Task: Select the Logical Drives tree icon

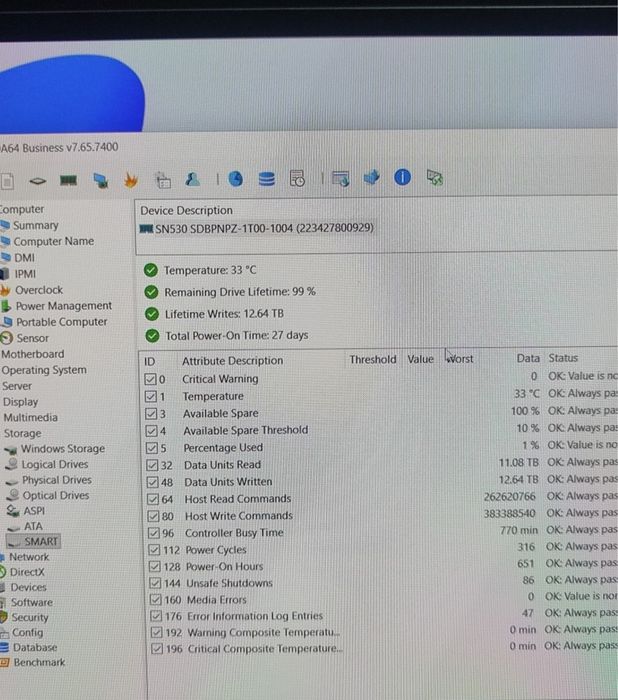Action: 12,464
